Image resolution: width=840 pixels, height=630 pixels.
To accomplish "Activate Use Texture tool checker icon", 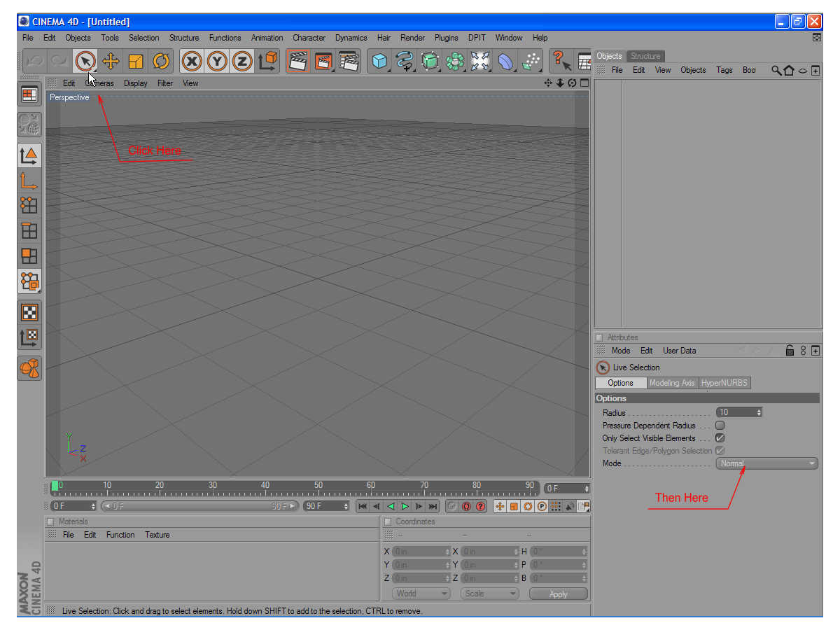I will [x=29, y=312].
